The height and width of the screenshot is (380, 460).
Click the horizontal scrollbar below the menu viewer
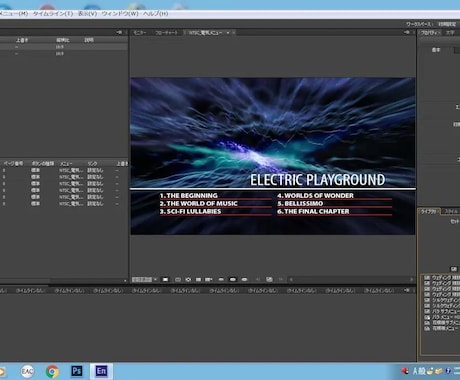point(350,279)
